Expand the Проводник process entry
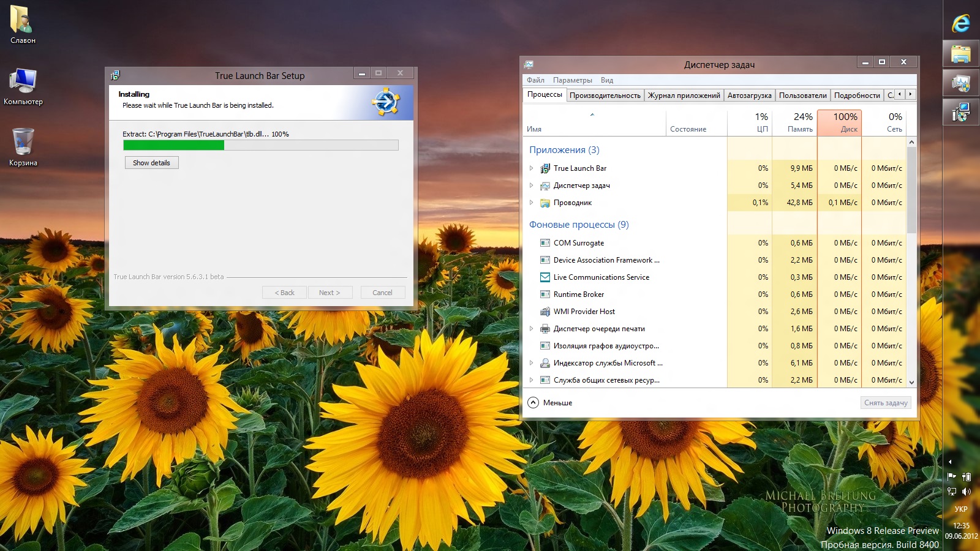This screenshot has height=551, width=980. tap(531, 203)
